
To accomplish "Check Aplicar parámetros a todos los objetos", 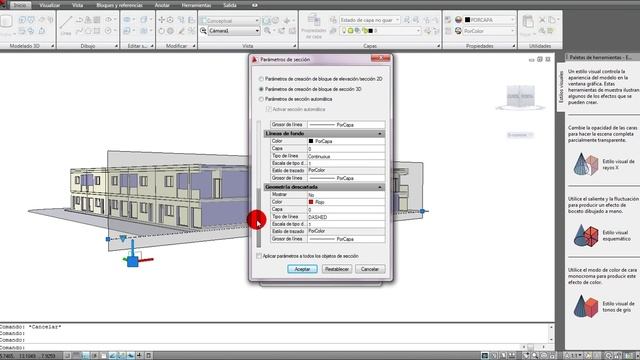I will (x=259, y=256).
